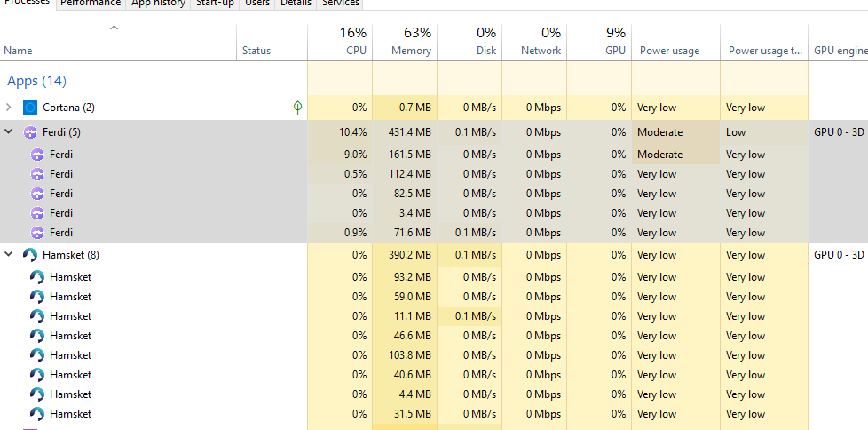The image size is (868, 430).
Task: Click the sort arrow above the Name column
Action: 114,28
